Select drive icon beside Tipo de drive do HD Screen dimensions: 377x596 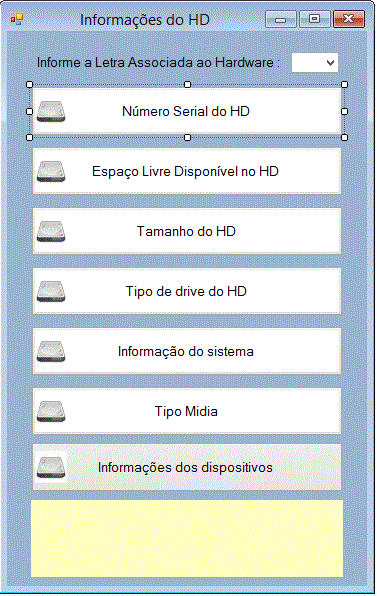[51, 292]
